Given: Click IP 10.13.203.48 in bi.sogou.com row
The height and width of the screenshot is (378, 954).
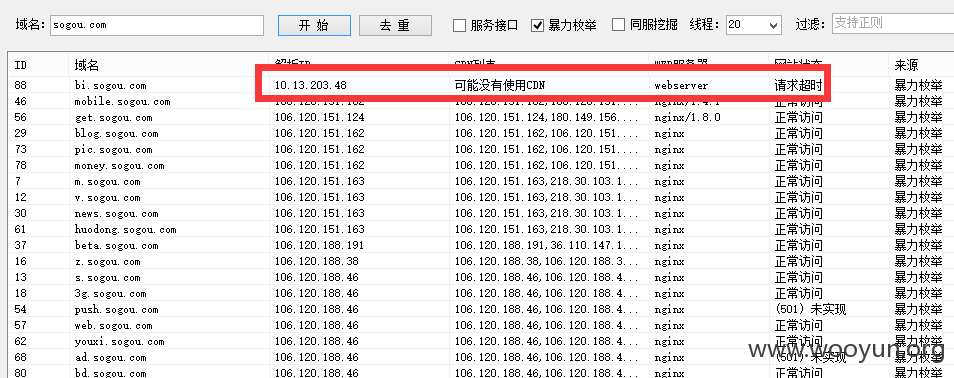Looking at the screenshot, I should pos(310,85).
